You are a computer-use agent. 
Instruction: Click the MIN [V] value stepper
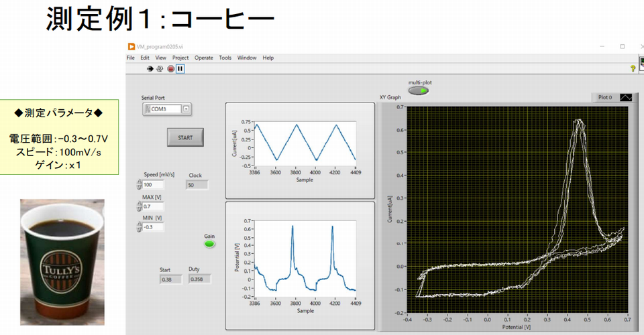(x=140, y=227)
